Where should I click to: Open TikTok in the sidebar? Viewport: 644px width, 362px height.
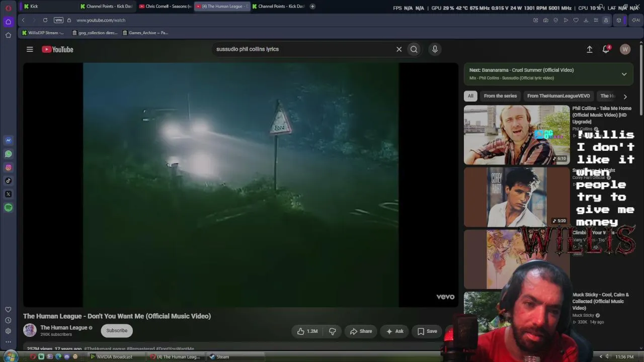[8, 180]
